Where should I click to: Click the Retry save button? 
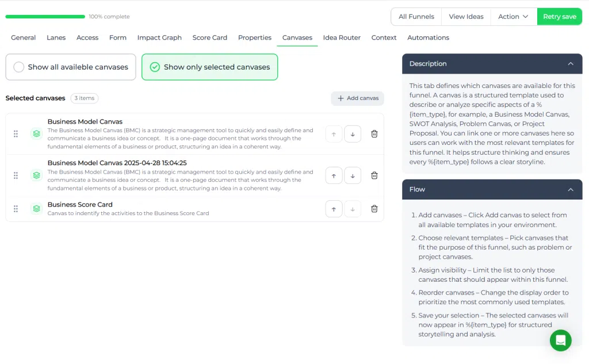click(559, 17)
